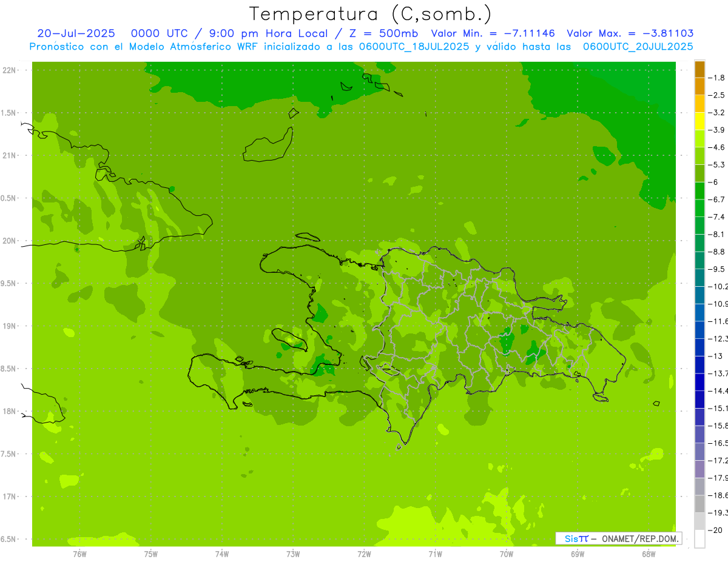Click the '-13' colorbar value
728x562 pixels.
coord(716,356)
